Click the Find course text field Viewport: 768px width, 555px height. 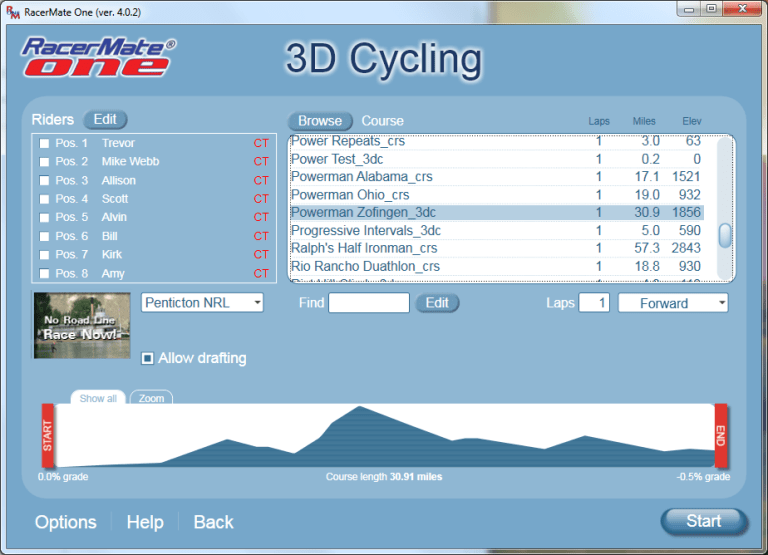pos(368,303)
